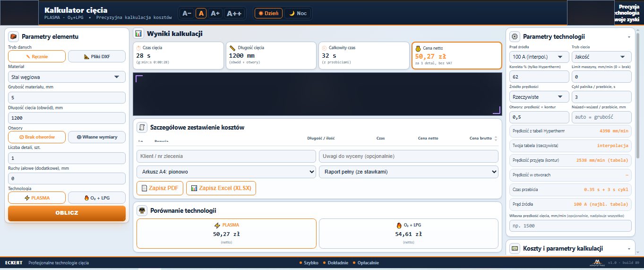
Task: Open the Raport pełny (ze stawkami) dropdown
Action: click(x=409, y=172)
